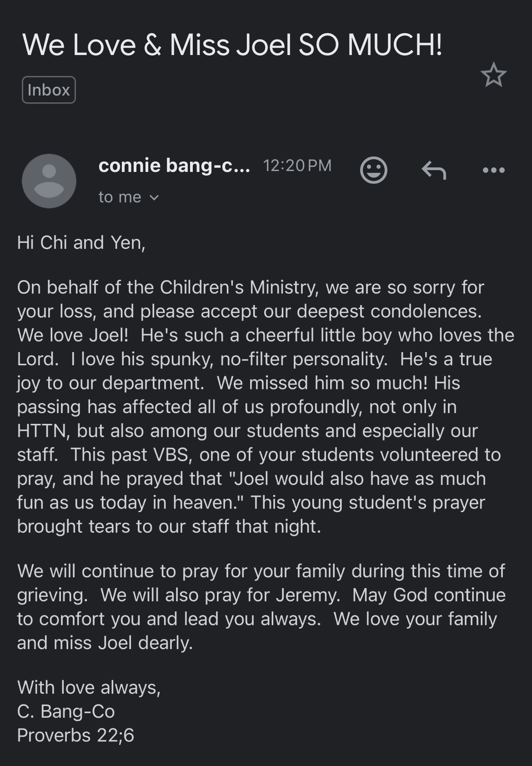Tap the sender name connie bang-c...
This screenshot has height=766, width=532.
[x=174, y=166]
